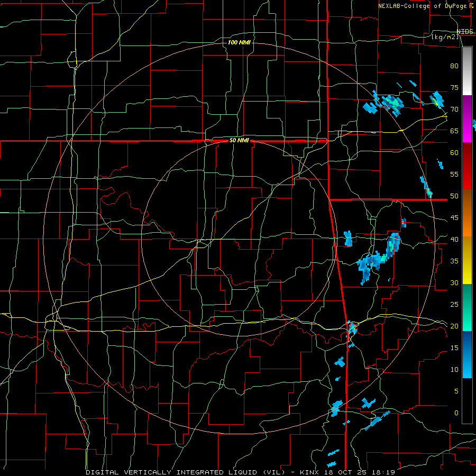The height and width of the screenshot is (476, 476).
Task: Pick the yellow segment of the color scale
Action: [x=467, y=260]
